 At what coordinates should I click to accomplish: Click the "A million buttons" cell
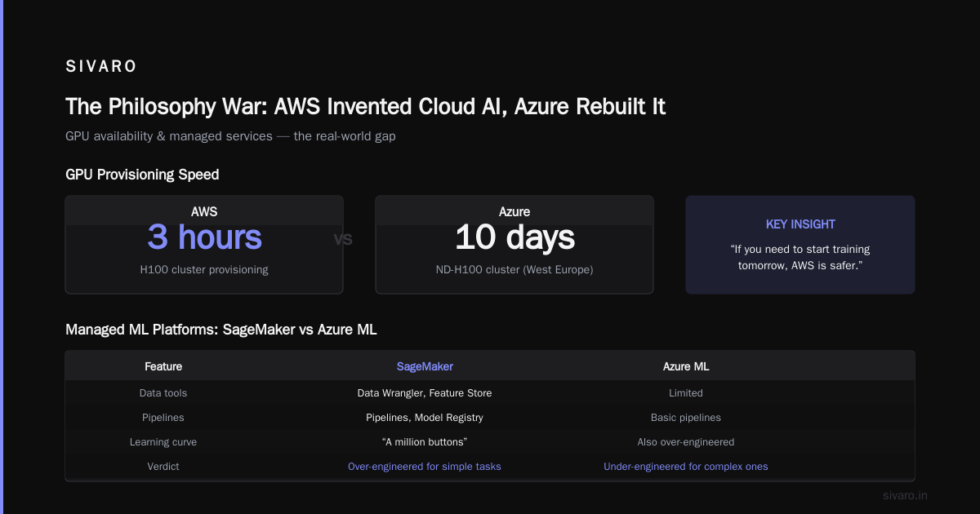click(425, 442)
